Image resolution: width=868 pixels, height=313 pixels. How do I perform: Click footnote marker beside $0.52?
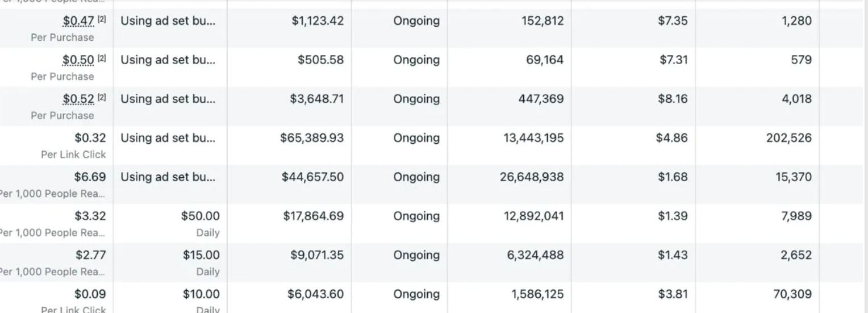(x=102, y=98)
